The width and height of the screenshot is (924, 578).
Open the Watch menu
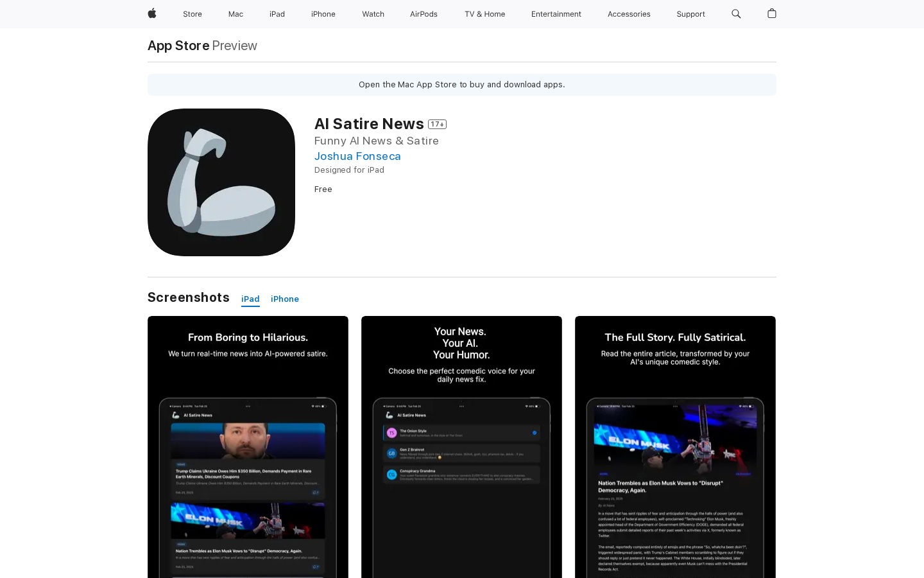click(x=373, y=14)
